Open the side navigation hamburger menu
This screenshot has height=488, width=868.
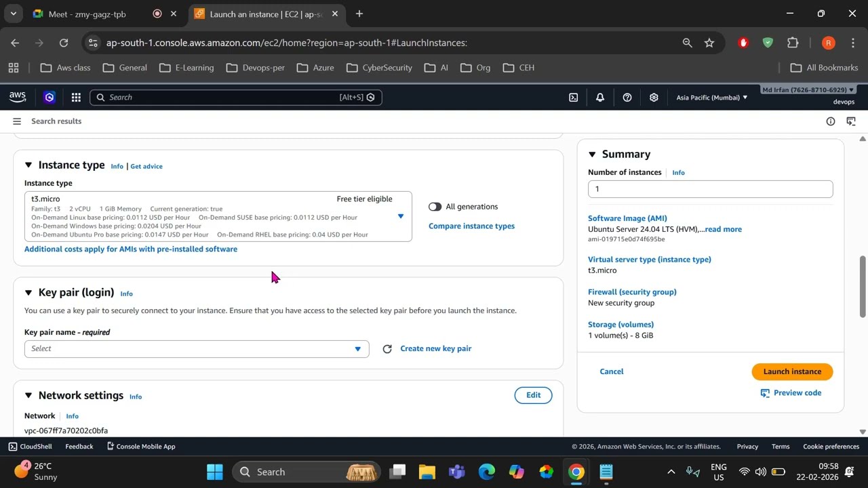(17, 121)
